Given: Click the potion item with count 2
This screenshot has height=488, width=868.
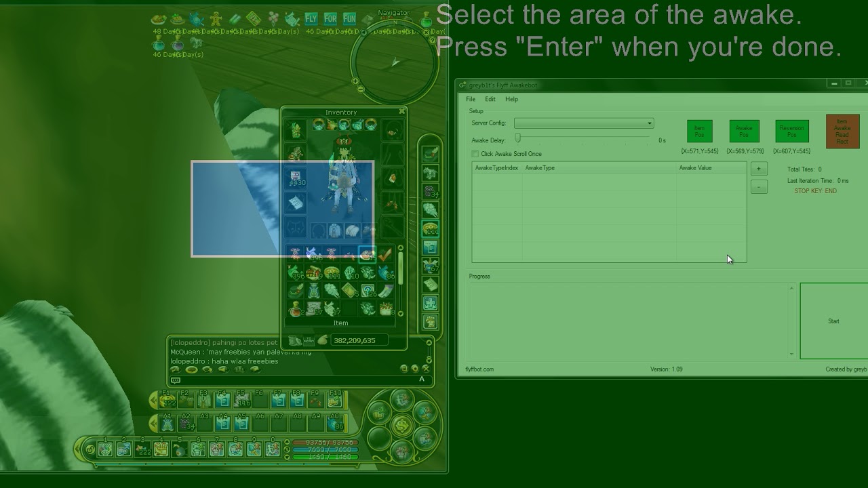Looking at the screenshot, I should 296,310.
